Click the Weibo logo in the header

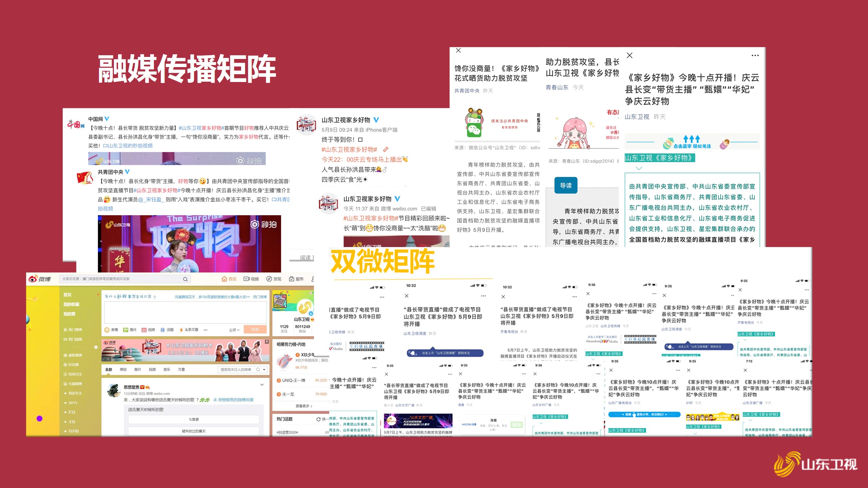40,279
